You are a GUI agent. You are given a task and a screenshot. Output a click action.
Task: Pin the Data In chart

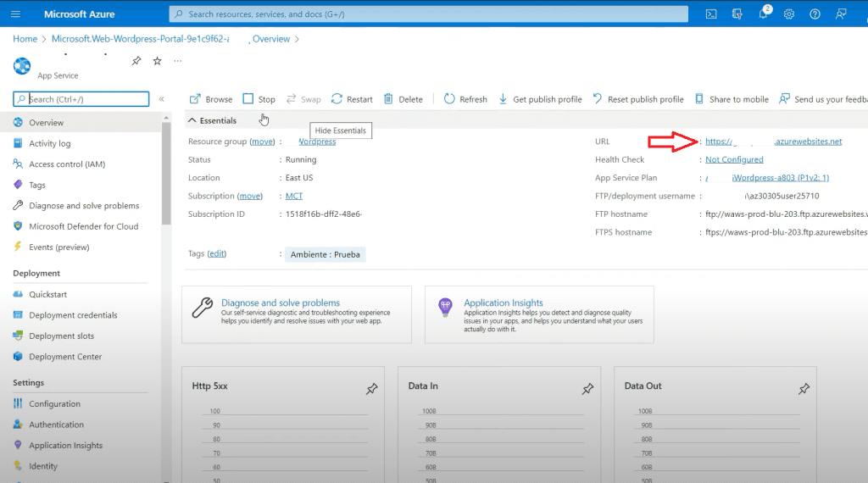click(588, 389)
